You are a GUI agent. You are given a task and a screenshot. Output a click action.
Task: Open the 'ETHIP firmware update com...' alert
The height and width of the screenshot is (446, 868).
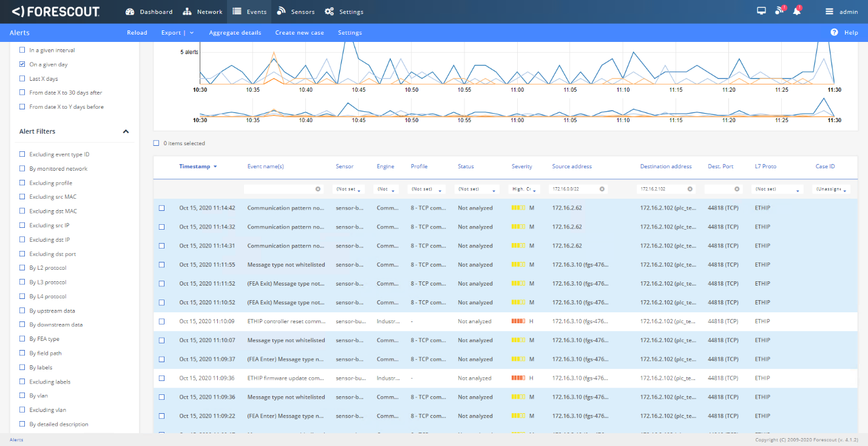pos(286,378)
